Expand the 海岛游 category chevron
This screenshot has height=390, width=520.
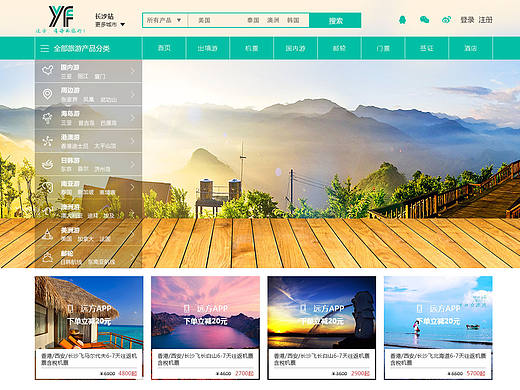[x=133, y=118]
